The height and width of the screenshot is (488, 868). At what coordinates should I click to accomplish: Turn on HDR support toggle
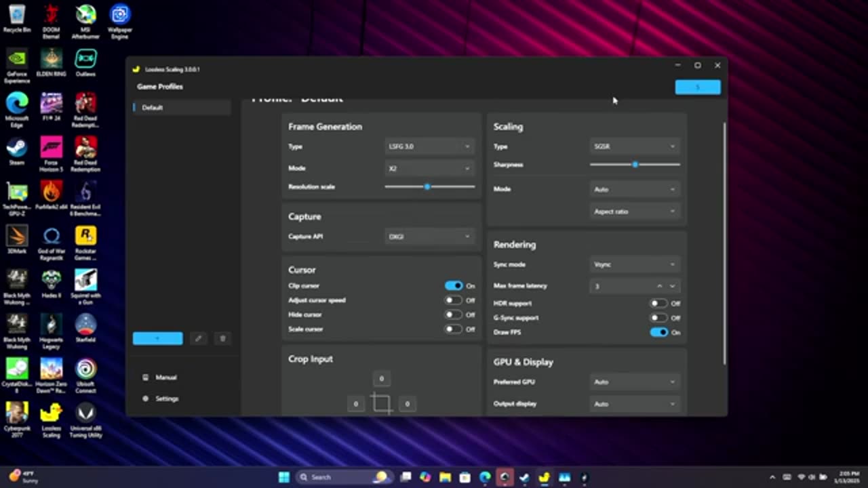click(659, 304)
